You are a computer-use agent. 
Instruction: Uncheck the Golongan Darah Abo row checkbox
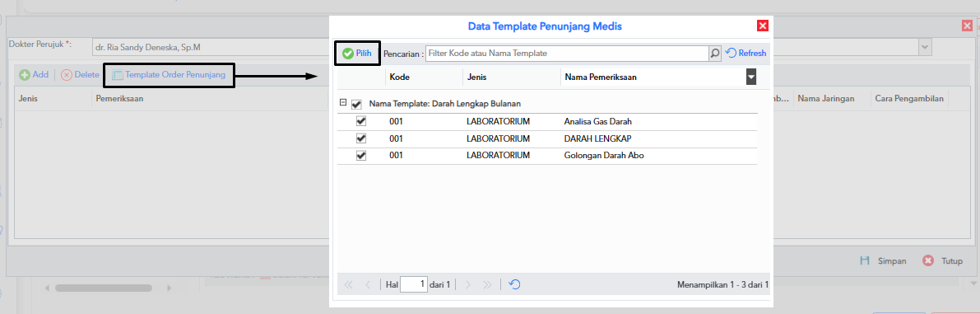tap(360, 155)
